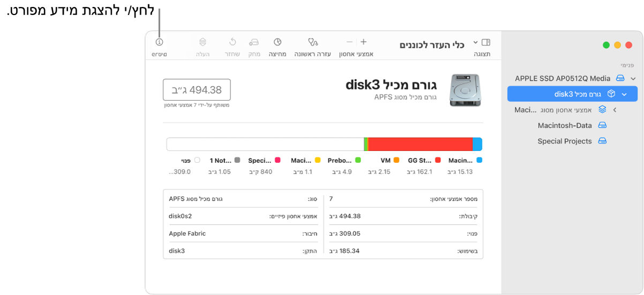Image resolution: width=644 pixels, height=295 pixels.
Task: Click the APPLE SSD drive icon in sidebar
Action: (x=620, y=78)
